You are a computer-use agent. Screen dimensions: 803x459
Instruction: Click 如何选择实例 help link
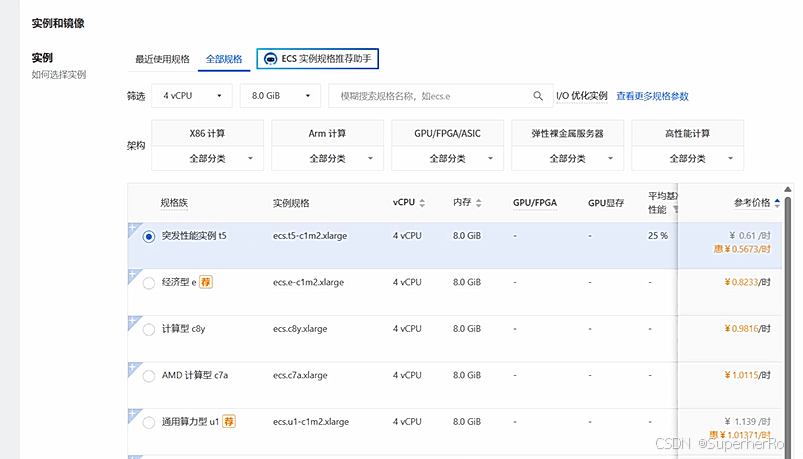59,75
